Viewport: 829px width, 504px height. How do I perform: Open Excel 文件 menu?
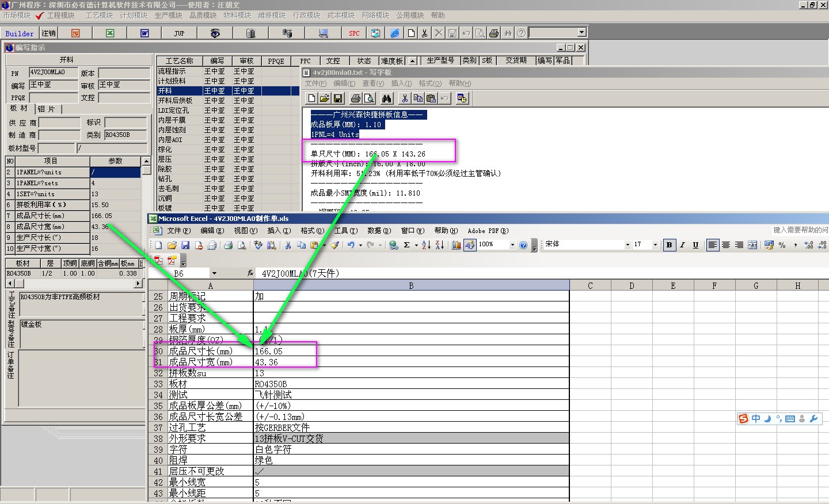(178, 231)
